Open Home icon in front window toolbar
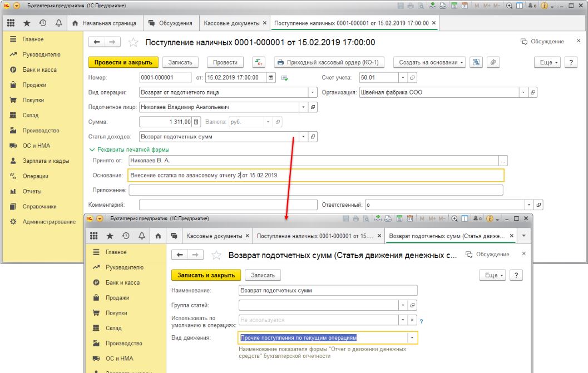588x373 pixels. pyautogui.click(x=158, y=236)
